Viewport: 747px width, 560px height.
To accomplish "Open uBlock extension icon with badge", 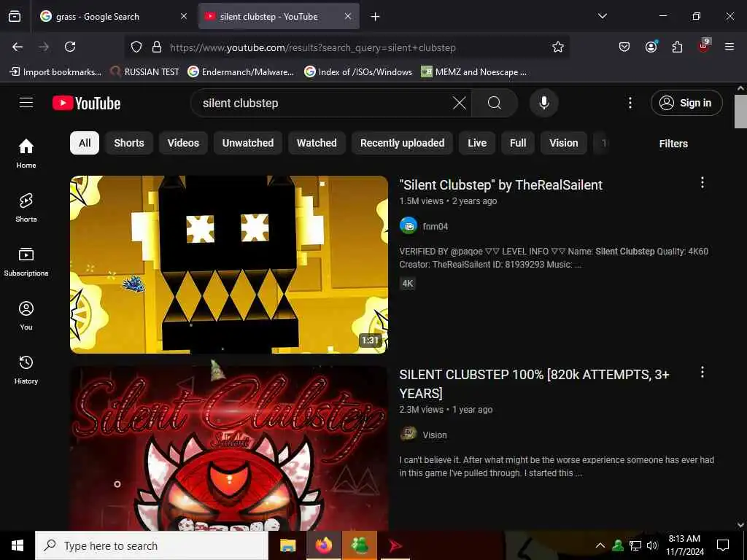I will pos(704,46).
